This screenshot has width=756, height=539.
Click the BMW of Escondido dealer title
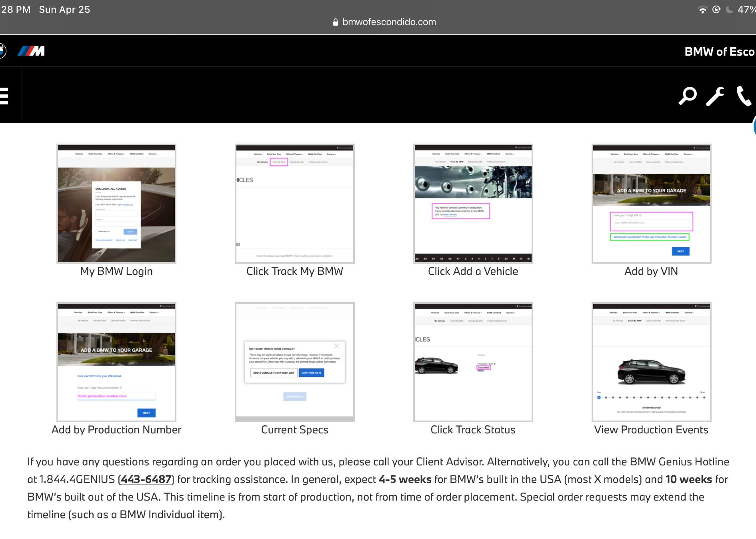720,52
